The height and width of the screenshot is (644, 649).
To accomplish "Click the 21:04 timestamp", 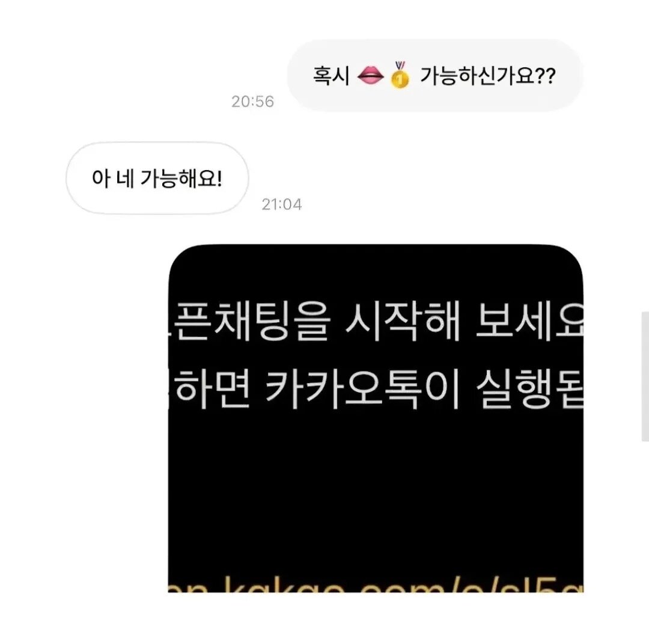I will coord(282,204).
